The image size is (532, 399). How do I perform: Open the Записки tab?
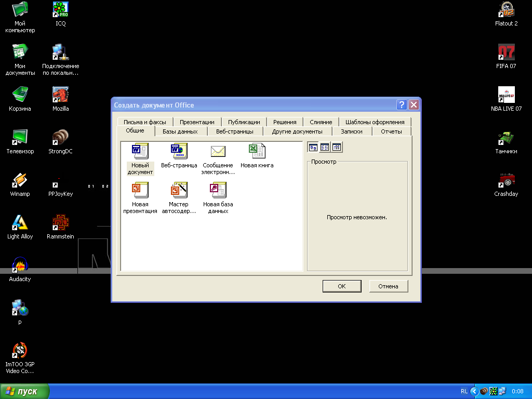click(x=352, y=131)
